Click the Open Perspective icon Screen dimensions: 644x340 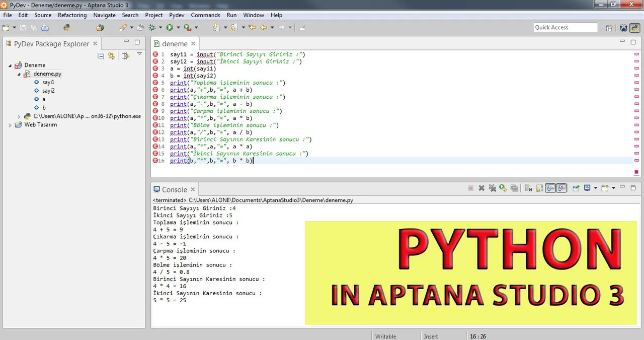(x=609, y=28)
